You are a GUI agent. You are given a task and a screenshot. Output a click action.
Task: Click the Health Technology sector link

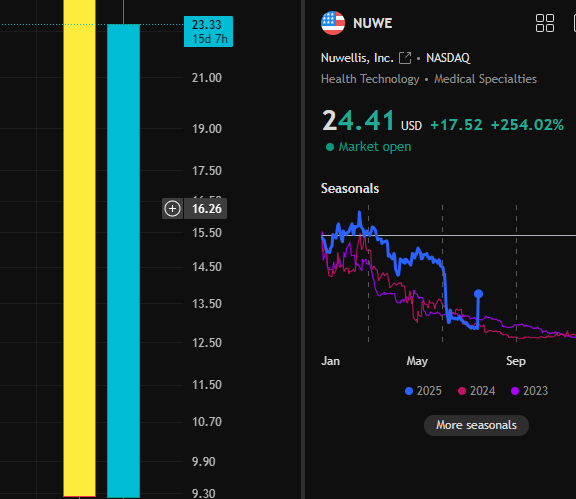(370, 79)
